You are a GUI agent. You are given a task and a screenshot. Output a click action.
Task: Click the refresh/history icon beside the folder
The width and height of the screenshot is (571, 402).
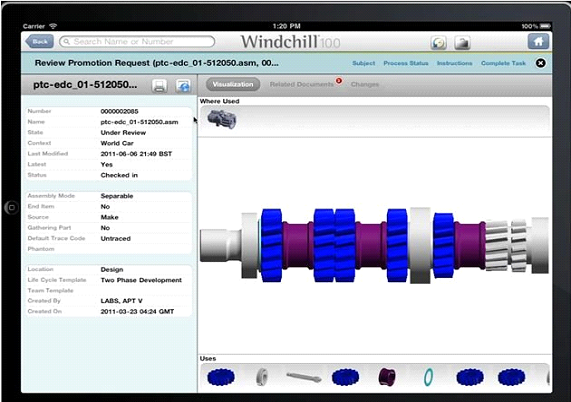(438, 43)
